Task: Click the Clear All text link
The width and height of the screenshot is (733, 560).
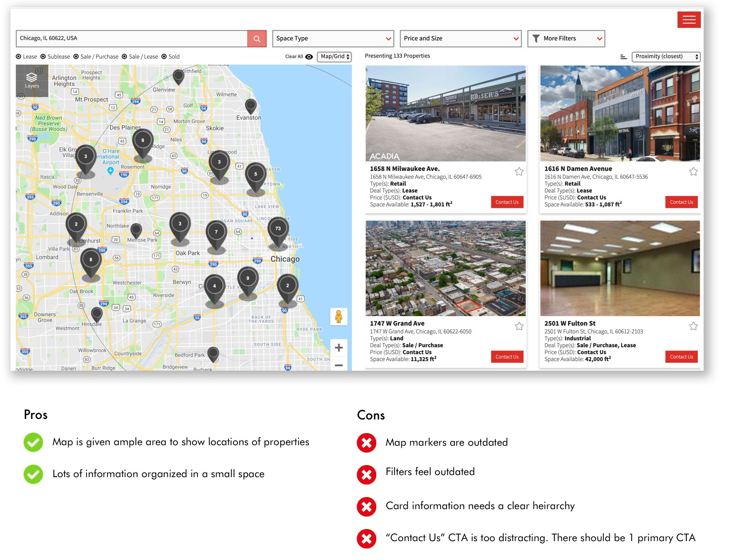Action: tap(294, 57)
